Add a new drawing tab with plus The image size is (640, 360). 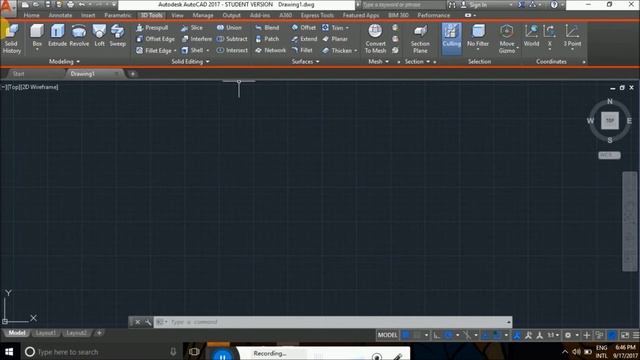click(132, 74)
